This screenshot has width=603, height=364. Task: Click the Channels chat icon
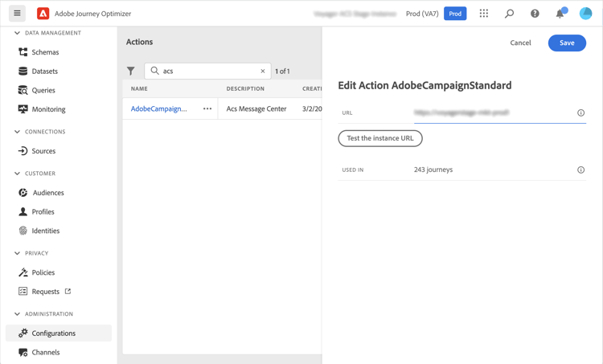(23, 352)
